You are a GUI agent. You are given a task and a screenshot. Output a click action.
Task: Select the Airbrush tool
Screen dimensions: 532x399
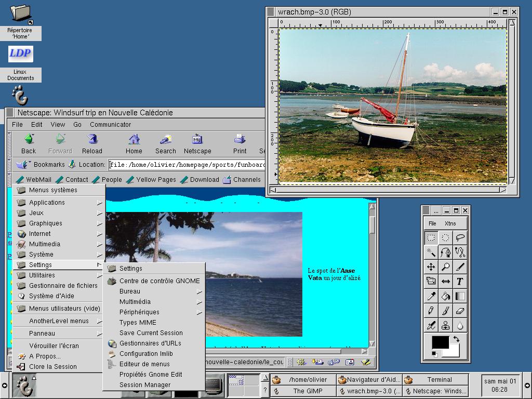(x=431, y=325)
